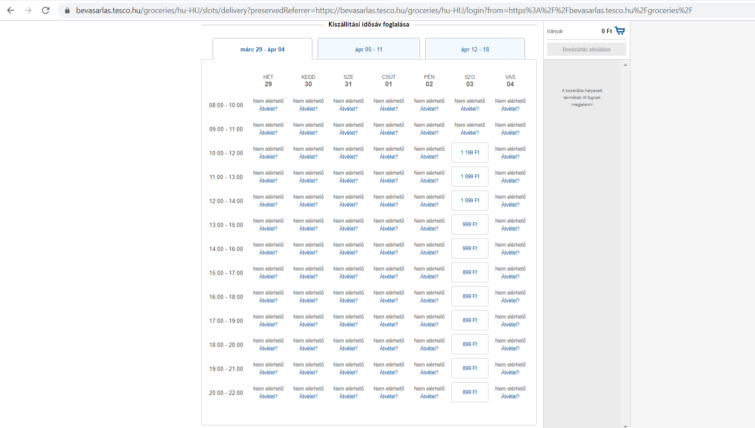Switch to the ápr 12 - 18 week tab
Viewport: 755px width, 428px height.
[x=474, y=48]
